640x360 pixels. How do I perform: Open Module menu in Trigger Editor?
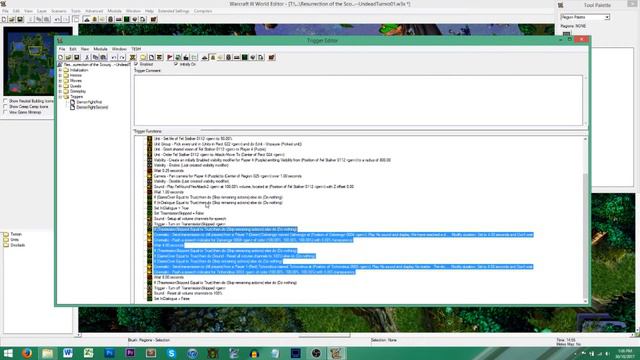[x=100, y=49]
